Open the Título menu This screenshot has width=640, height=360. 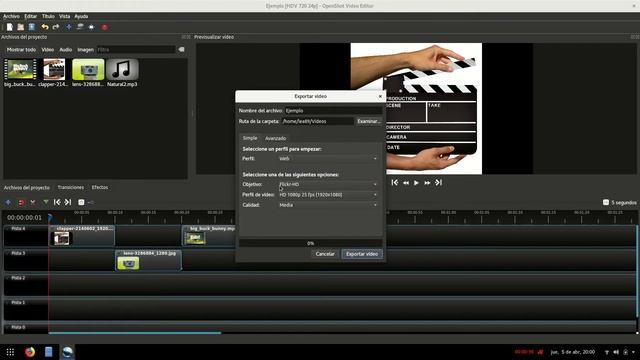pos(48,16)
